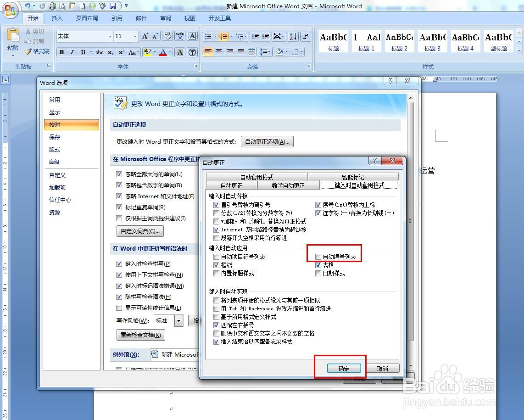Uncheck the 表格 checkbox
The height and width of the screenshot is (420, 524).
click(x=318, y=265)
